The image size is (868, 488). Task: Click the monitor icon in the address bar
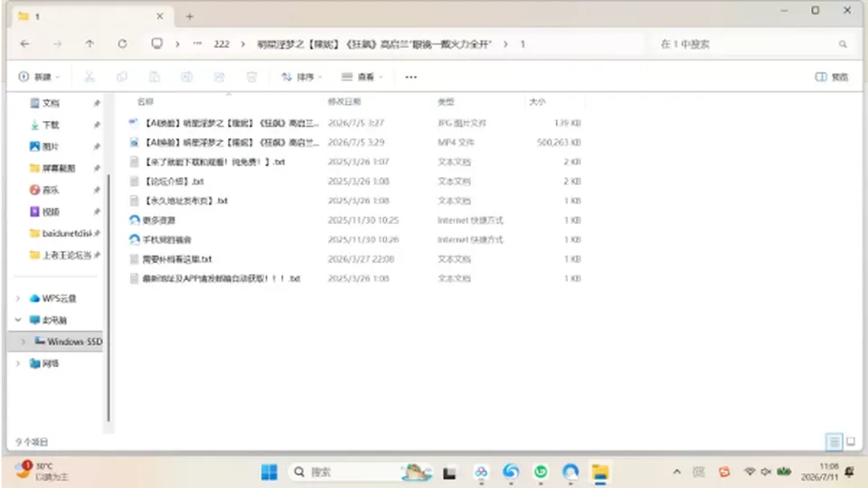pos(157,43)
